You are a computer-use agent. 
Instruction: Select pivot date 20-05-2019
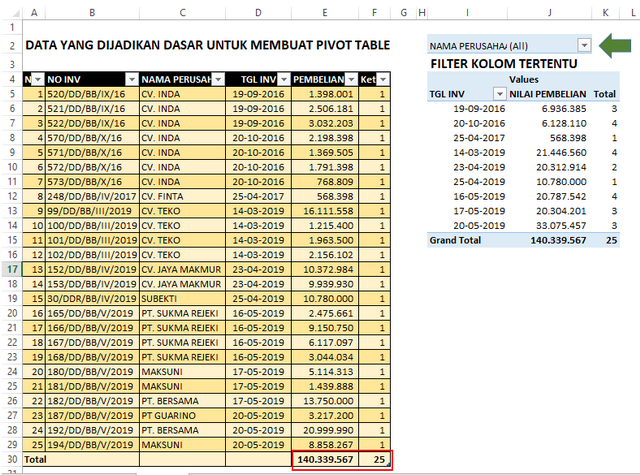[x=479, y=225]
